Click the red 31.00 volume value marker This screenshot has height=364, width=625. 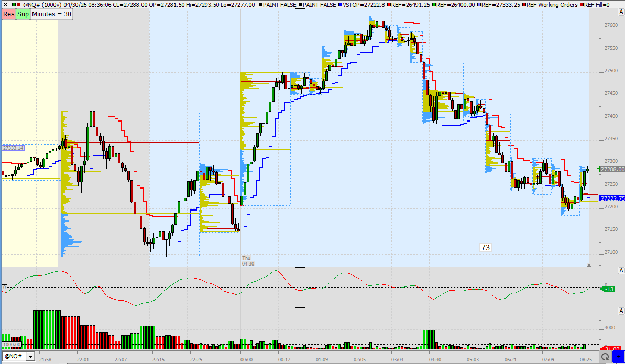(x=610, y=349)
